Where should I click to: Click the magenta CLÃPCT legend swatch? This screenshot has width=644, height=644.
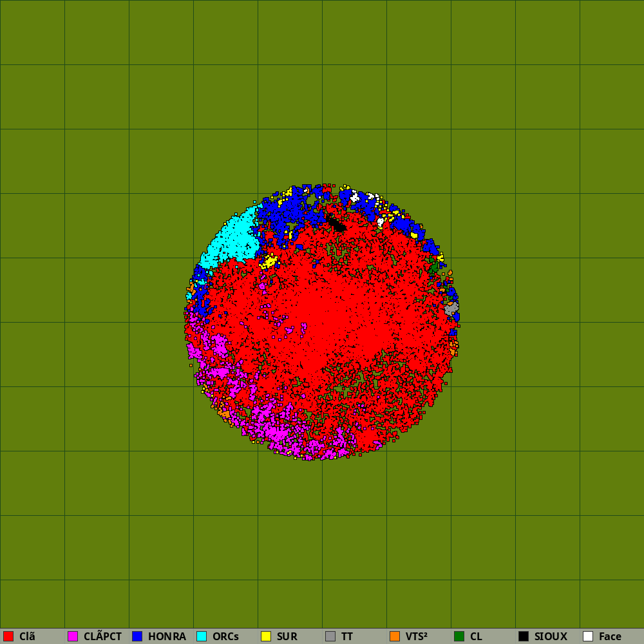click(x=73, y=636)
